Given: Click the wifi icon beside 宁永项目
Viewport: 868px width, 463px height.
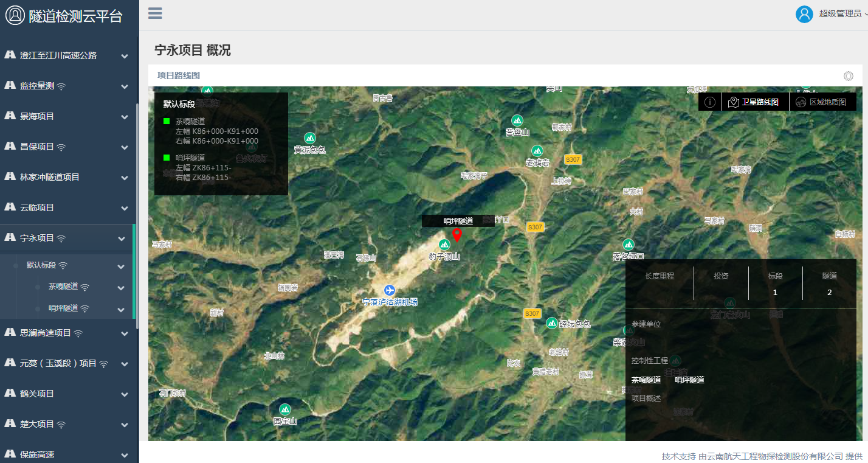Looking at the screenshot, I should [x=61, y=238].
